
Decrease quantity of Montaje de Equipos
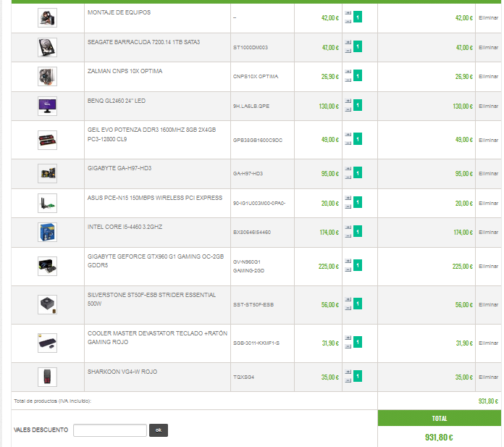[348, 22]
